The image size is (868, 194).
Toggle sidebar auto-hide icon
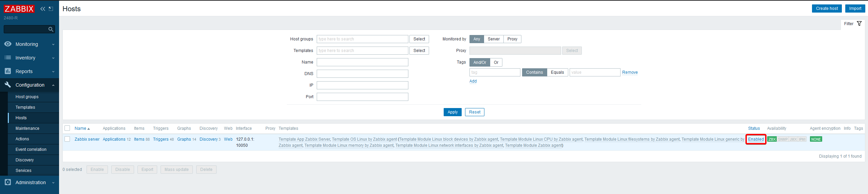pyautogui.click(x=51, y=9)
